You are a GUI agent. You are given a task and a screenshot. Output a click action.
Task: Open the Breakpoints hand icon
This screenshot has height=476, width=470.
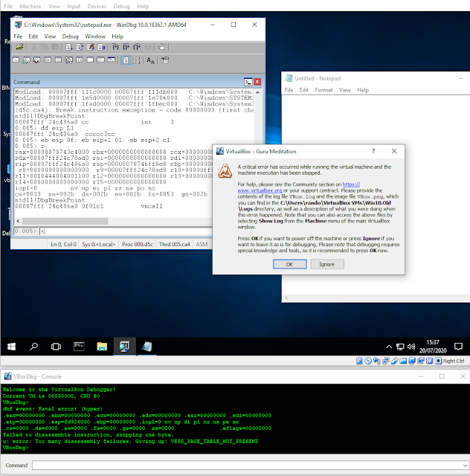[x=162, y=47]
